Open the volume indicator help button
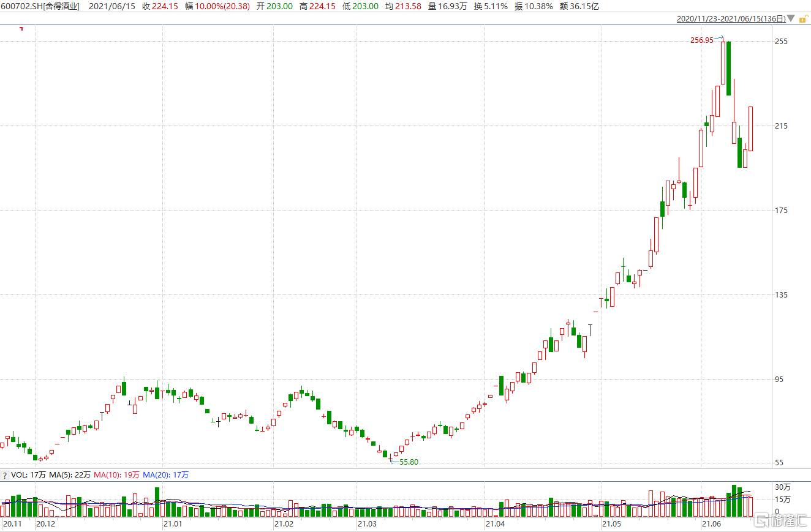This screenshot has height=532, width=811. click(4, 474)
